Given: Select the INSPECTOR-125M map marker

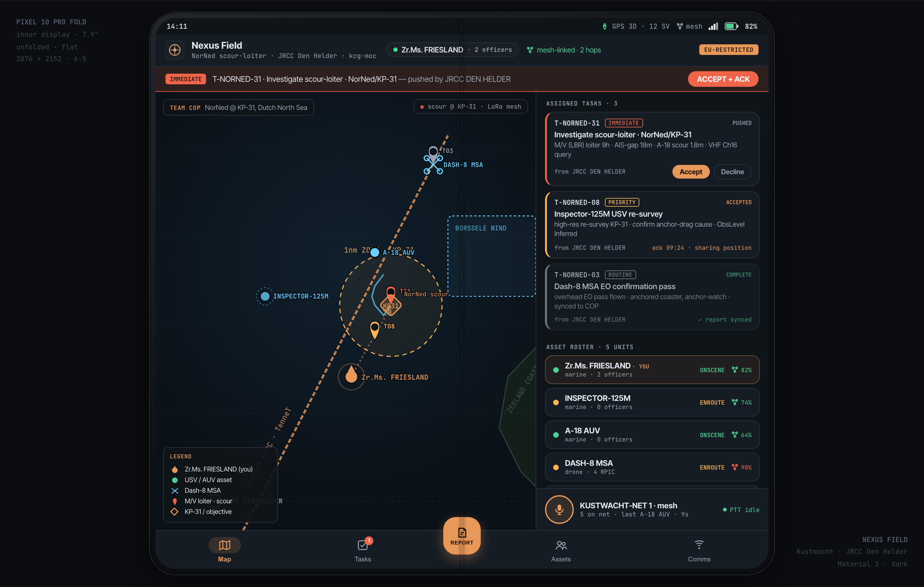Looking at the screenshot, I should pyautogui.click(x=265, y=296).
